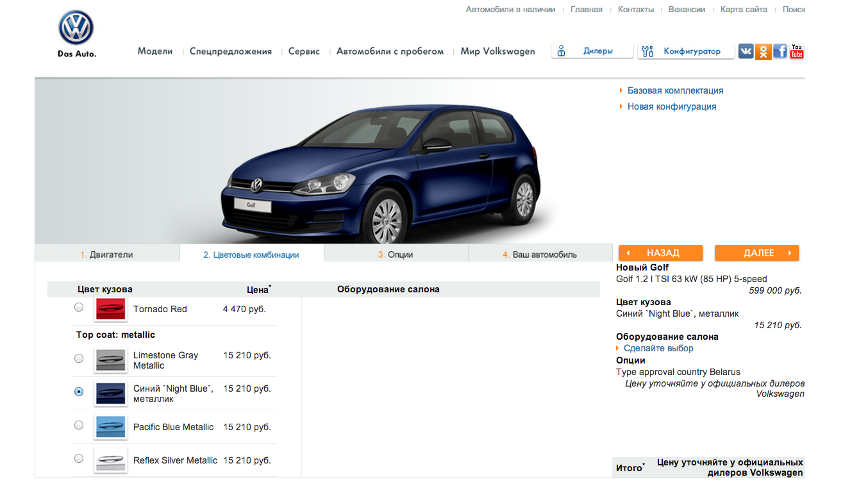Image resolution: width=868 pixels, height=484 pixels.
Task: Open the Odnoklassniki social icon
Action: [x=763, y=51]
